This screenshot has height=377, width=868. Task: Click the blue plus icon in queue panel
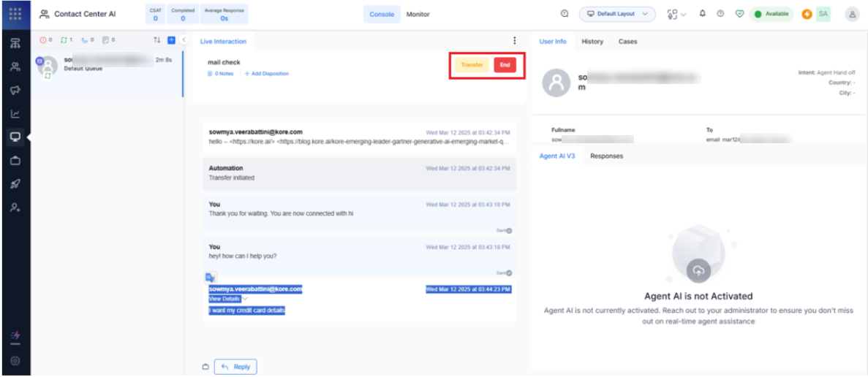[171, 40]
